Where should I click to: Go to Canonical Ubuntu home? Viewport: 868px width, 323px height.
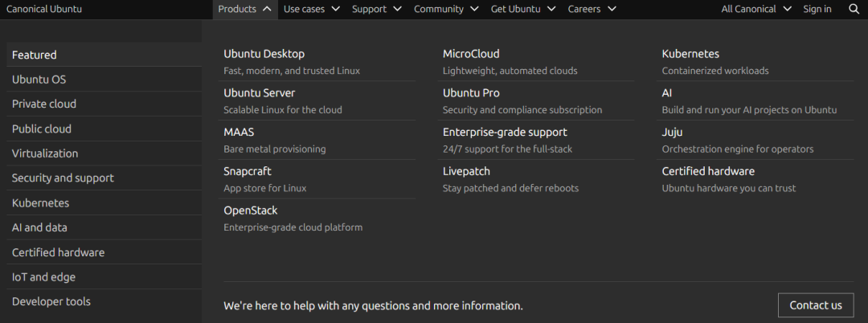click(43, 10)
